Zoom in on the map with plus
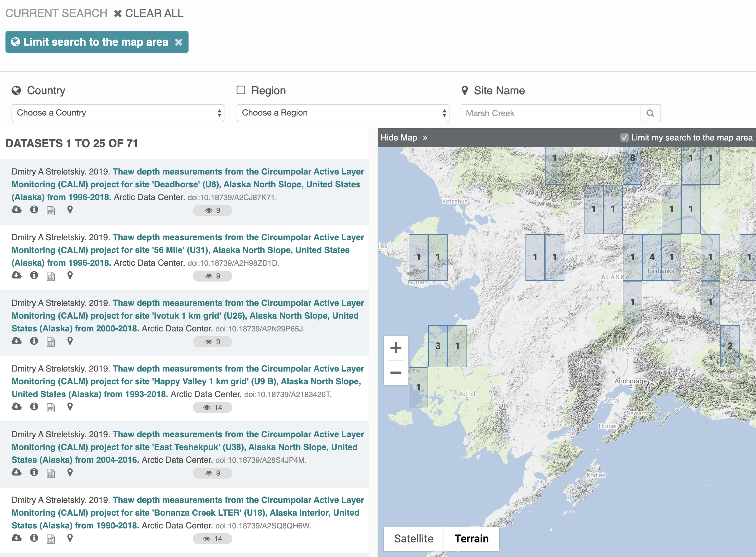Viewport: 756px width, 557px height. point(396,348)
